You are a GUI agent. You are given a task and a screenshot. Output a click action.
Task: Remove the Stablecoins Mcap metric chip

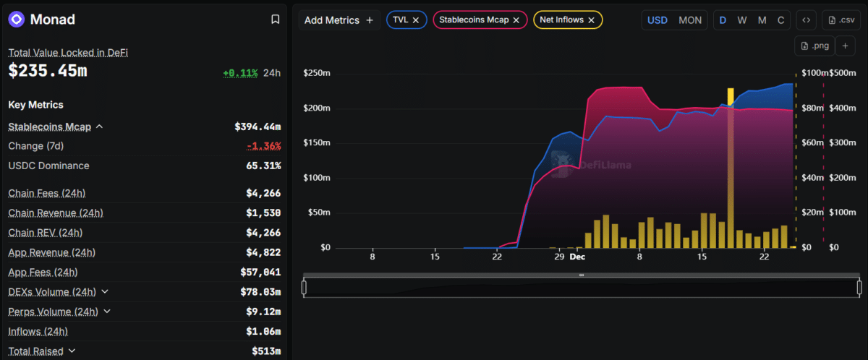[x=516, y=20]
